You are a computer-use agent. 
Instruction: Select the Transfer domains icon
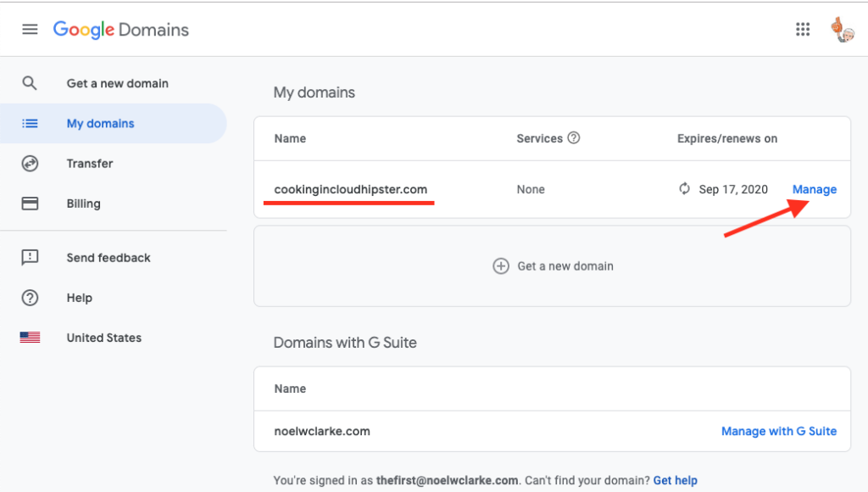[x=30, y=163]
